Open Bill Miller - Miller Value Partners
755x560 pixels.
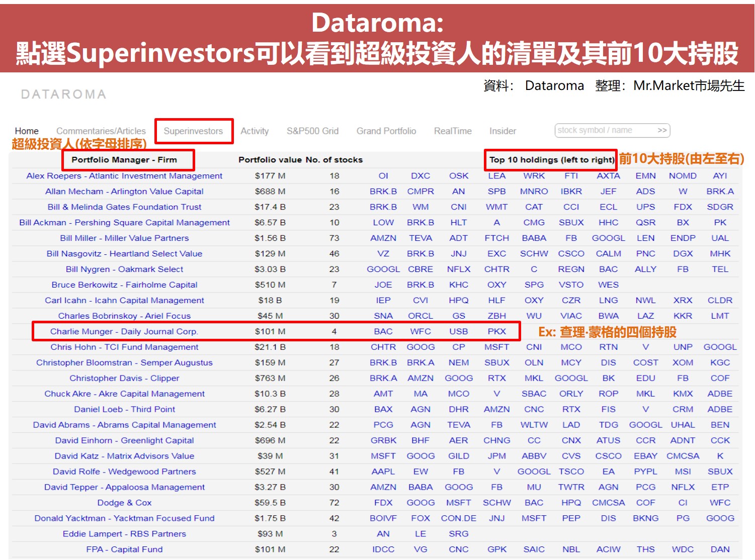click(x=124, y=238)
